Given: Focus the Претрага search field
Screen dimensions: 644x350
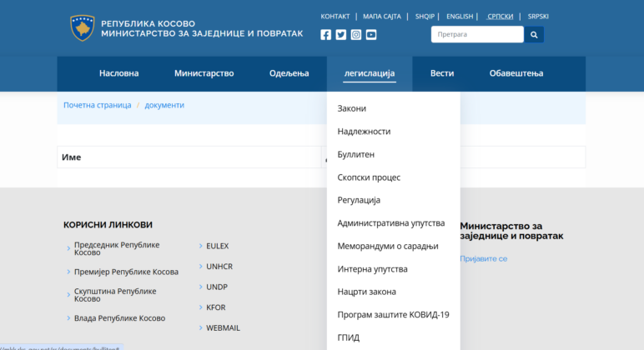Looking at the screenshot, I should 477,34.
